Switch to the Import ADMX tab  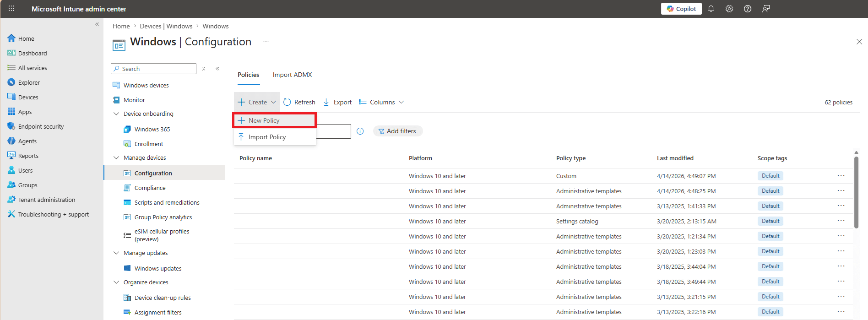click(292, 75)
